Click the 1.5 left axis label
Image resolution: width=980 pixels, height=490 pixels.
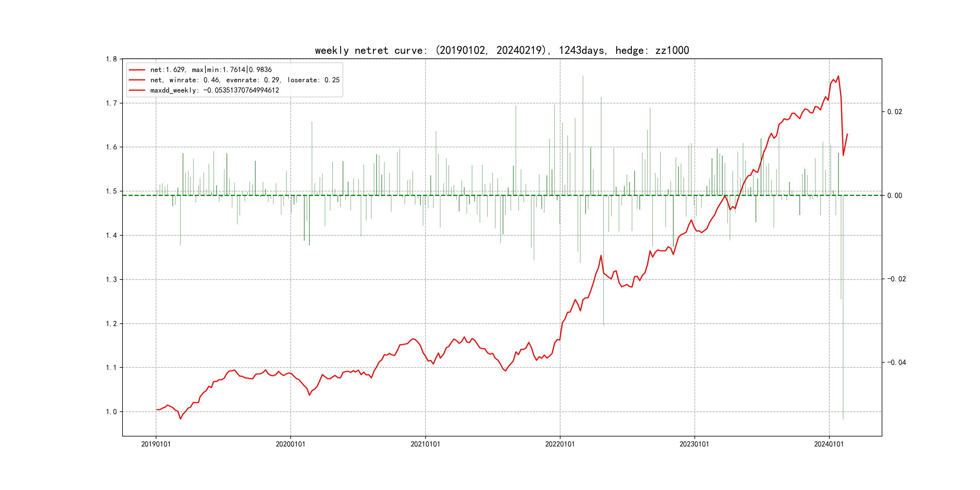[111, 191]
